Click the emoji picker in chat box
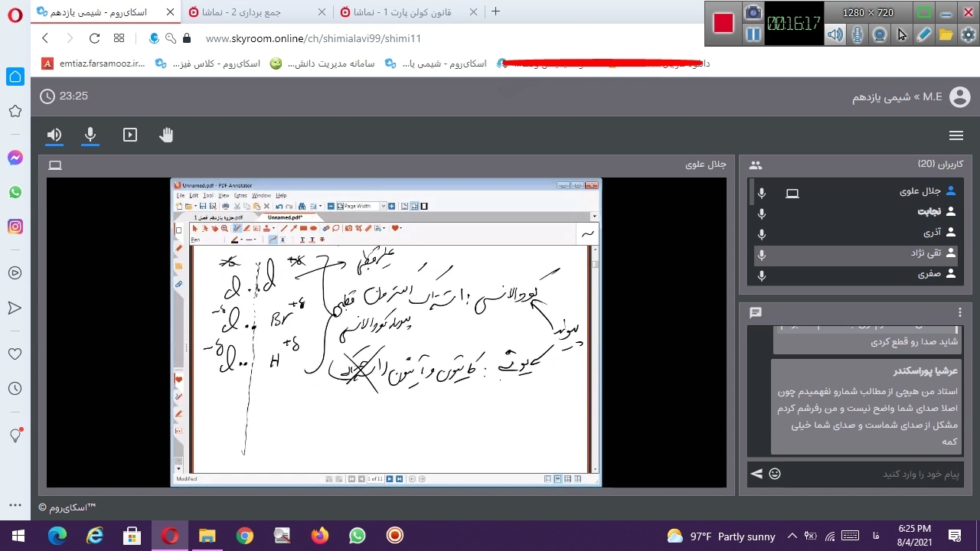This screenshot has height=551, width=980. (x=775, y=474)
